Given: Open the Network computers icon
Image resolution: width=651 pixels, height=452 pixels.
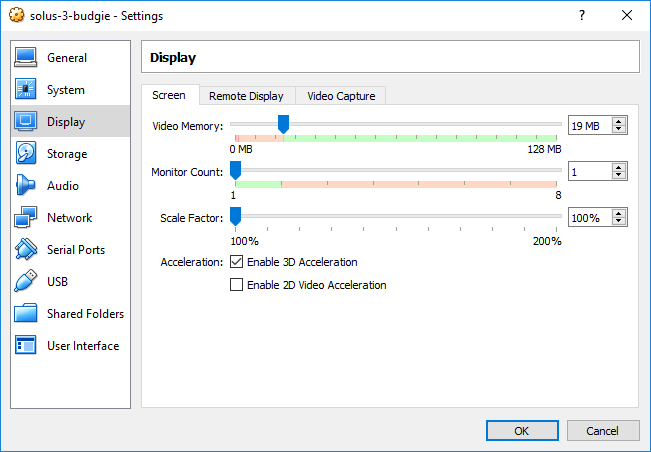Looking at the screenshot, I should tap(25, 217).
